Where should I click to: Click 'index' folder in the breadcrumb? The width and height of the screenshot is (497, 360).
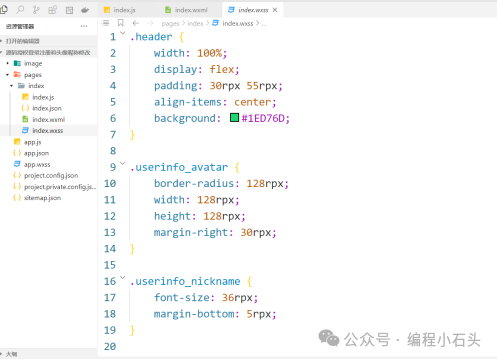point(195,23)
